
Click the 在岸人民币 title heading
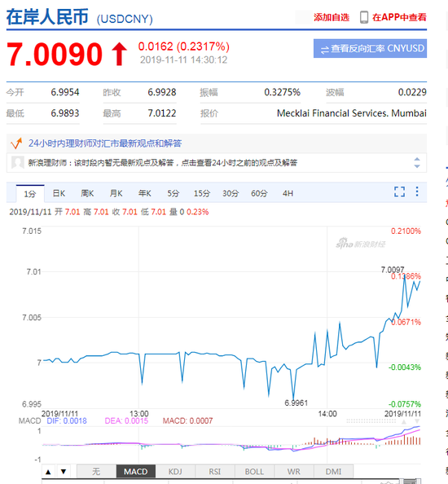47,16
